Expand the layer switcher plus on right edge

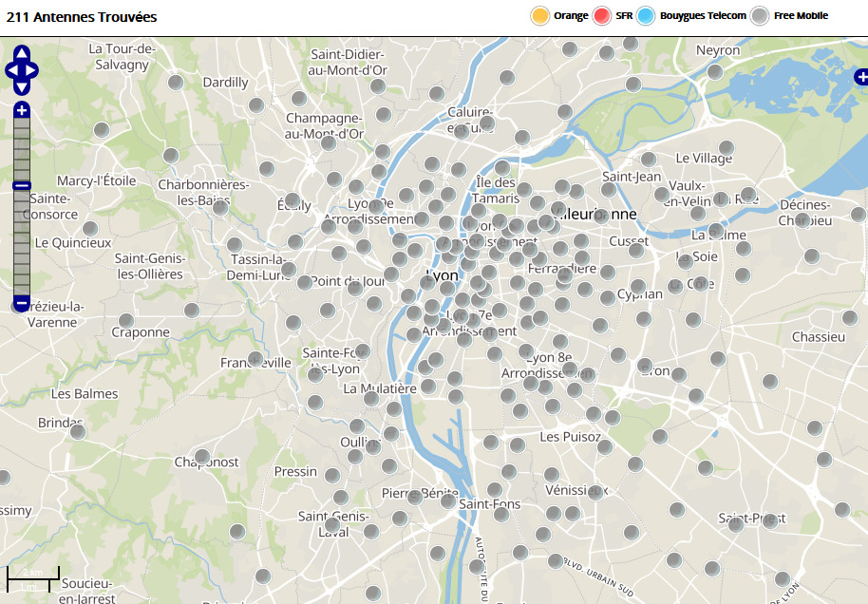pos(860,75)
